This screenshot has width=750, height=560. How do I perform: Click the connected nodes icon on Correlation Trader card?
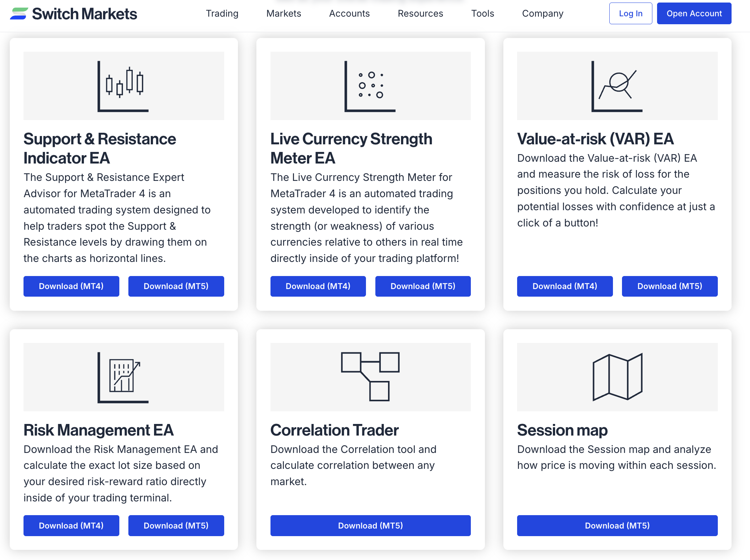(x=370, y=377)
